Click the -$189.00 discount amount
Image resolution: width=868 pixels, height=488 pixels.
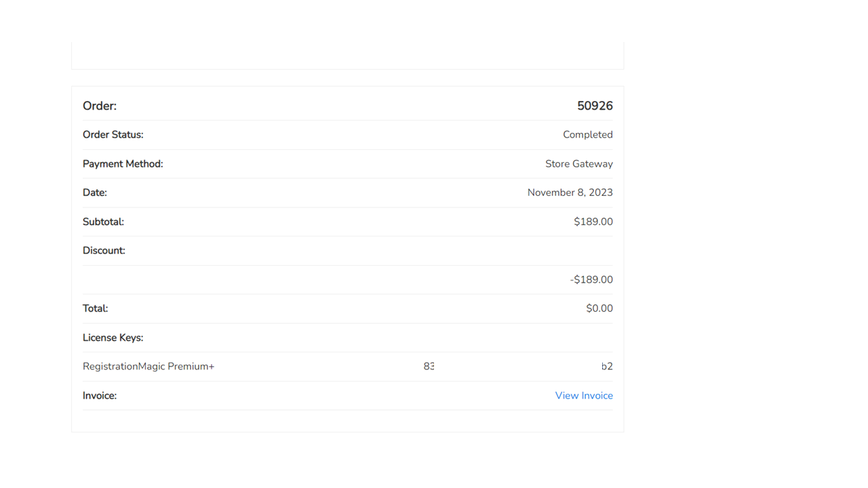(591, 279)
